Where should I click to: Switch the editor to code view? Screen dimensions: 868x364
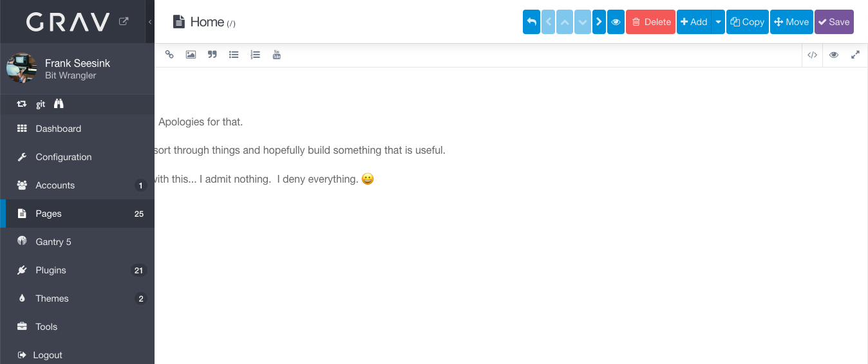[812, 55]
